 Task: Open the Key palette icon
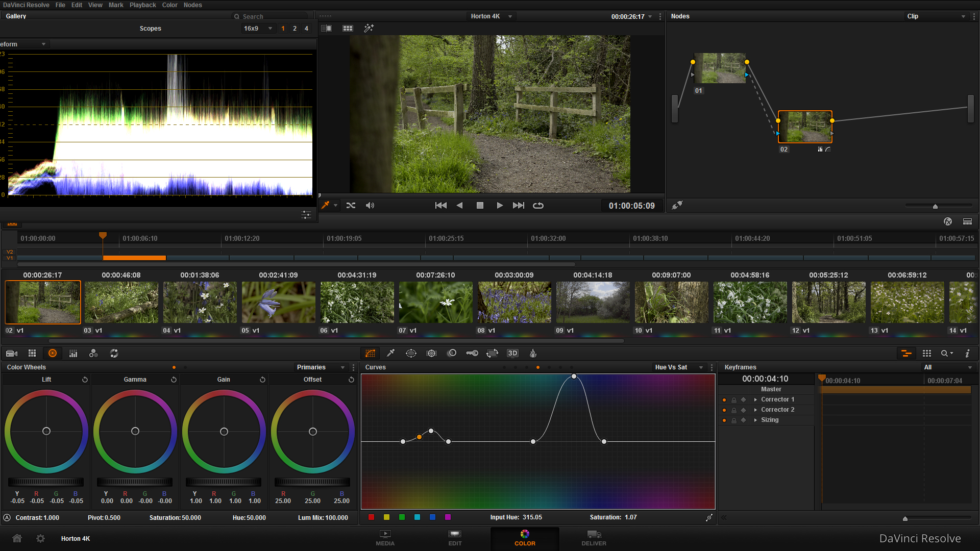click(472, 353)
